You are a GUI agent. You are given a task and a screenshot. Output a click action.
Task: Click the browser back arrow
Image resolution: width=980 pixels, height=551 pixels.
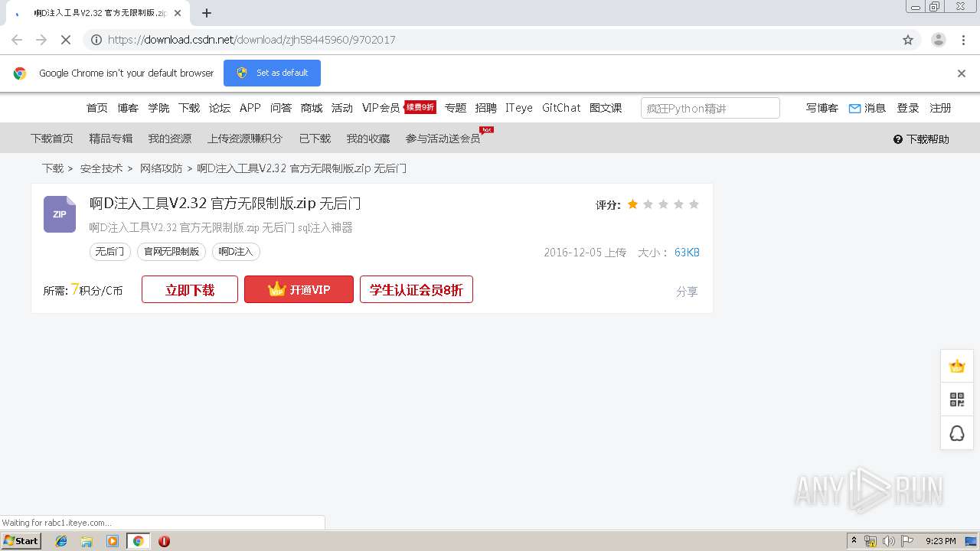tap(17, 40)
